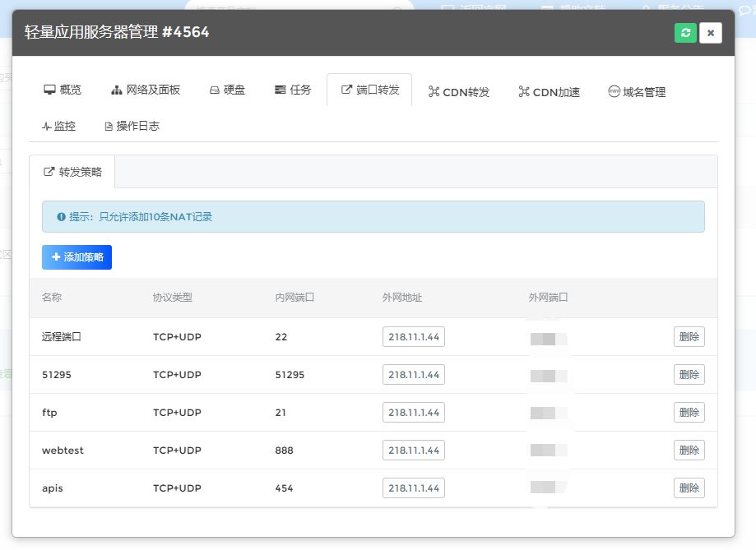The height and width of the screenshot is (550, 756).
Task: Click the heartbeat icon beside 监控
Action: tap(47, 127)
